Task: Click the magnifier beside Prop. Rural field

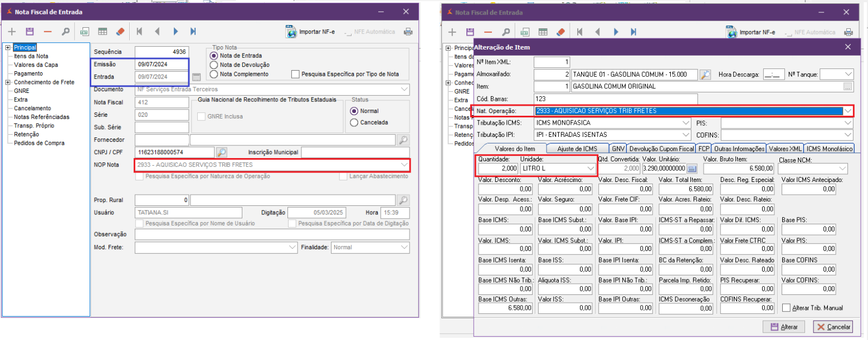Action: [403, 200]
